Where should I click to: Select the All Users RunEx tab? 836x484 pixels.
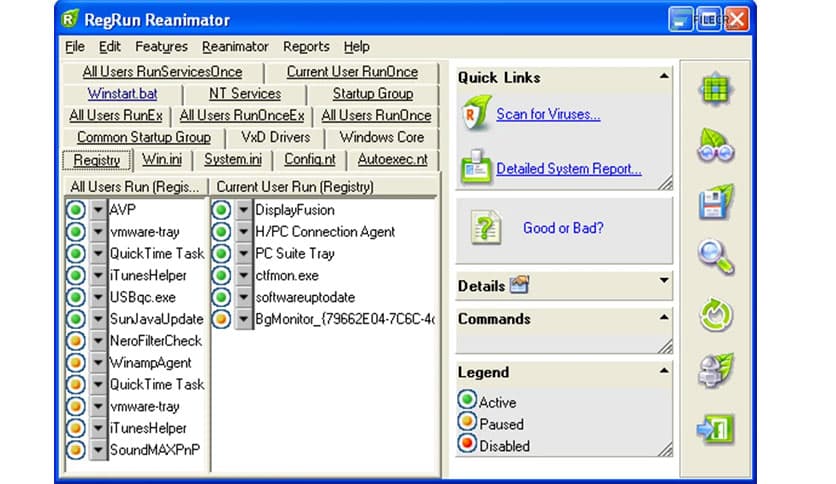pyautogui.click(x=116, y=116)
